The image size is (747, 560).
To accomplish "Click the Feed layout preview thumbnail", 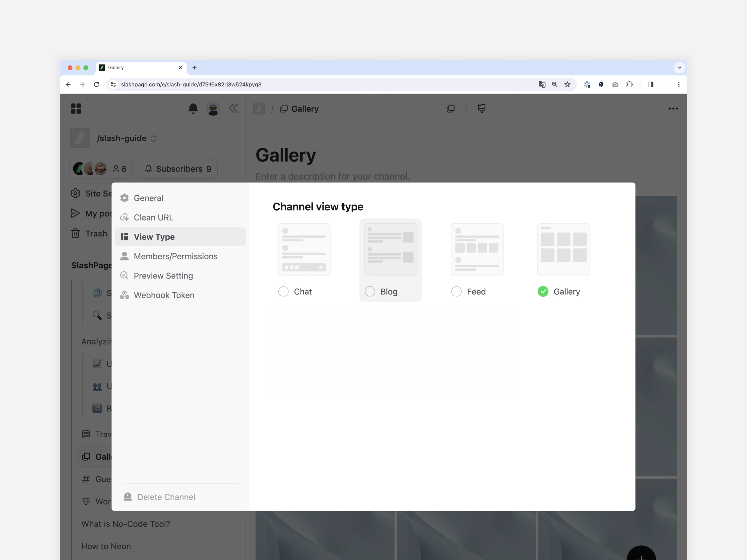I will point(477,249).
